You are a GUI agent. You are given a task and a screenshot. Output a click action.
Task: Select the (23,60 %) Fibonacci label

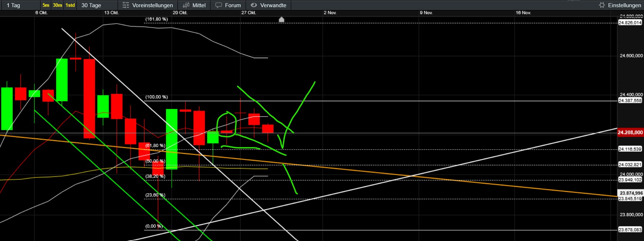[x=155, y=195]
